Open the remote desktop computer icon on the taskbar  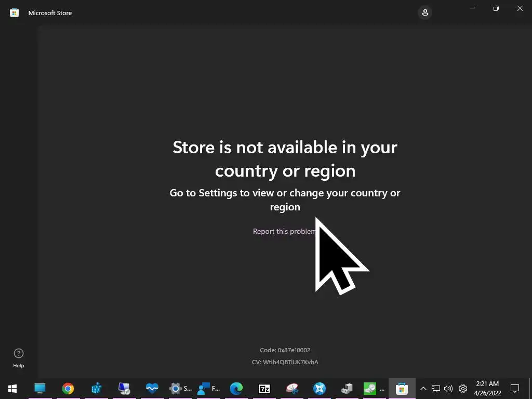point(124,389)
